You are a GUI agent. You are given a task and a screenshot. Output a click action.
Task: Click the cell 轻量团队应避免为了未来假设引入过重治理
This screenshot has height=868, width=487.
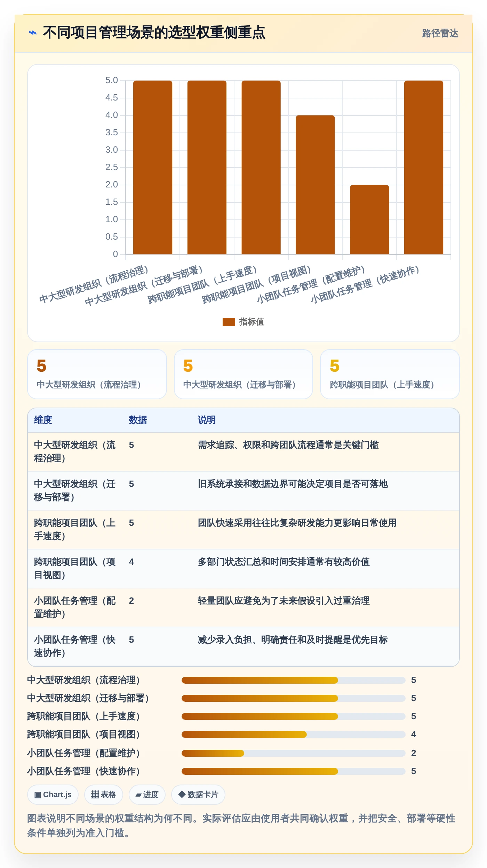284,601
